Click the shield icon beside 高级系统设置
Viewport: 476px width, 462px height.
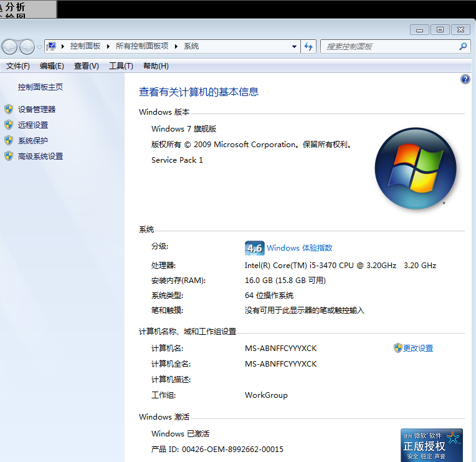[9, 156]
